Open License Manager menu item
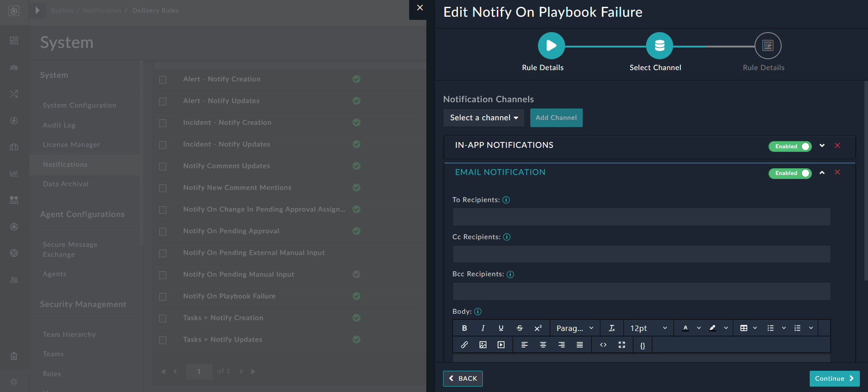This screenshot has width=868, height=392. click(71, 145)
